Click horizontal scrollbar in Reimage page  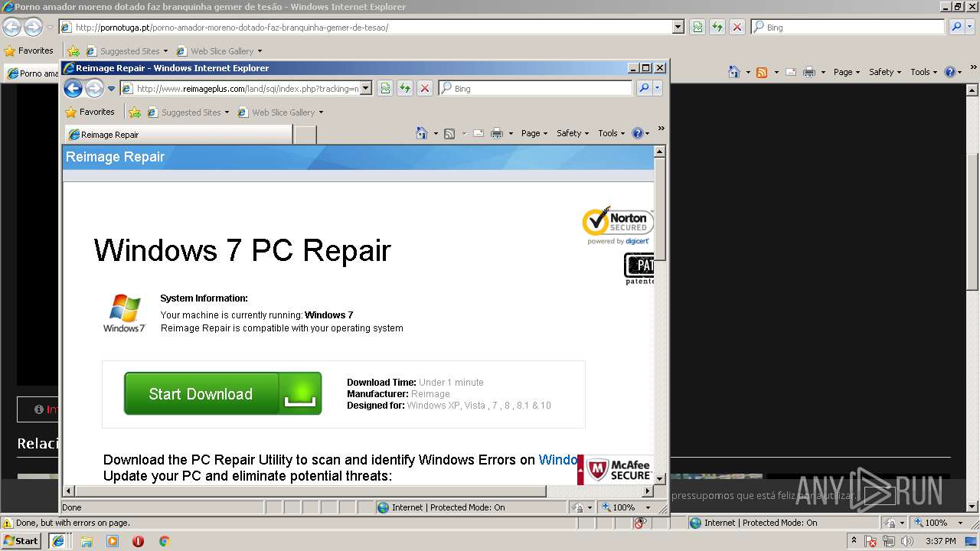point(309,491)
